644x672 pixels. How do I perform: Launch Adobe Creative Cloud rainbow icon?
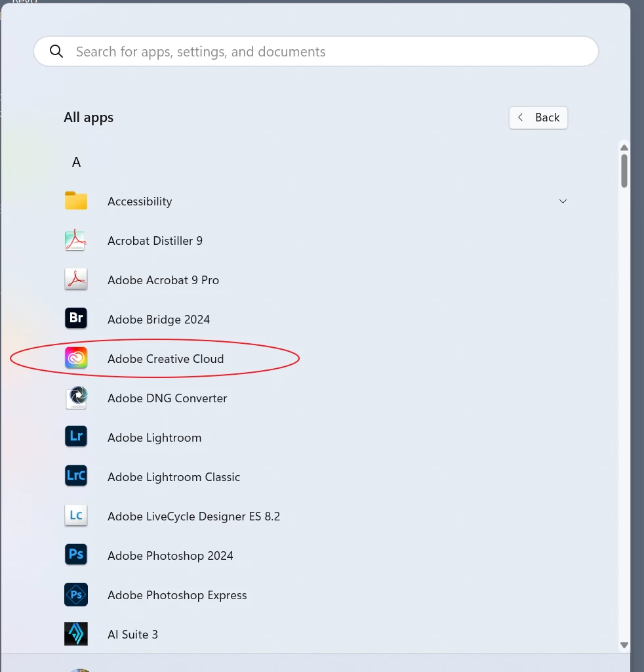[76, 358]
